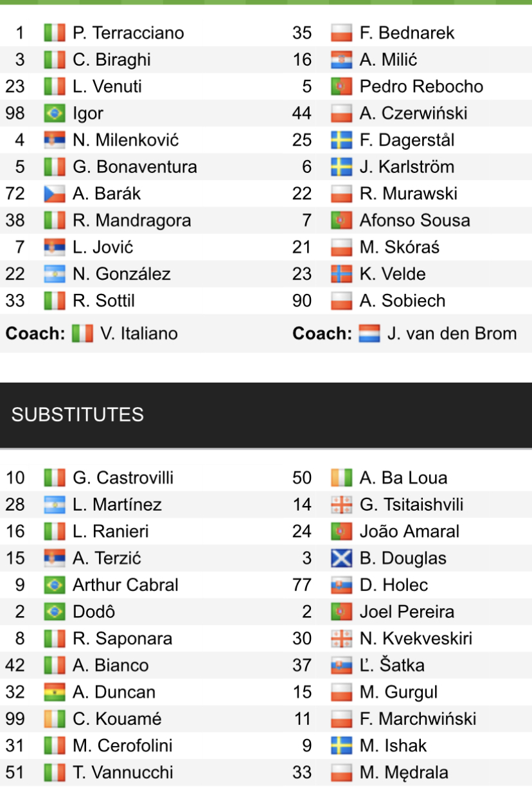Open player Afonso Sousa

pos(414,221)
